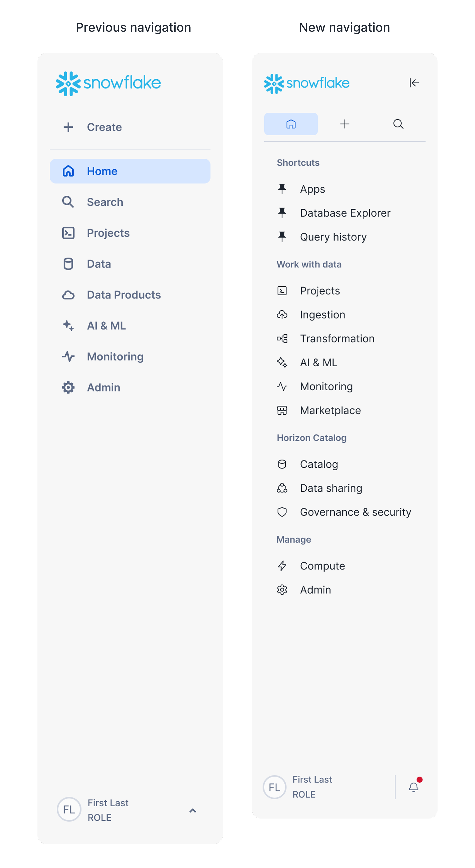Viewport: 475px width, 868px height.
Task: Unpin Database Explorer shortcut
Action: 282,213
